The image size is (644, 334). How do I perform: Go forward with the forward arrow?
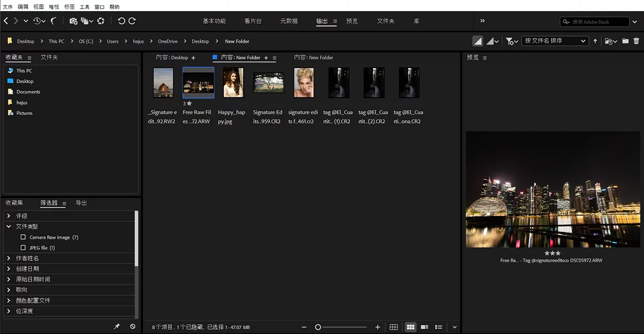(x=16, y=20)
